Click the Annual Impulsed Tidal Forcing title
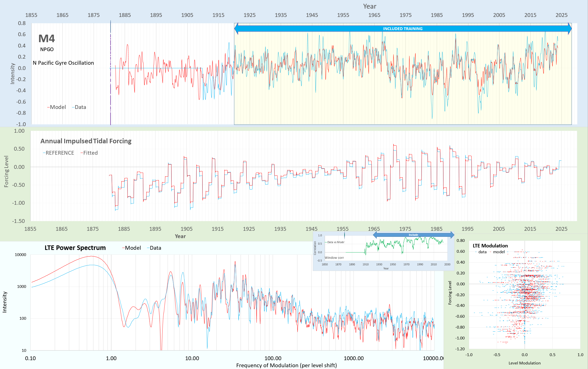Screen dimensions: 588x369 point(86,141)
